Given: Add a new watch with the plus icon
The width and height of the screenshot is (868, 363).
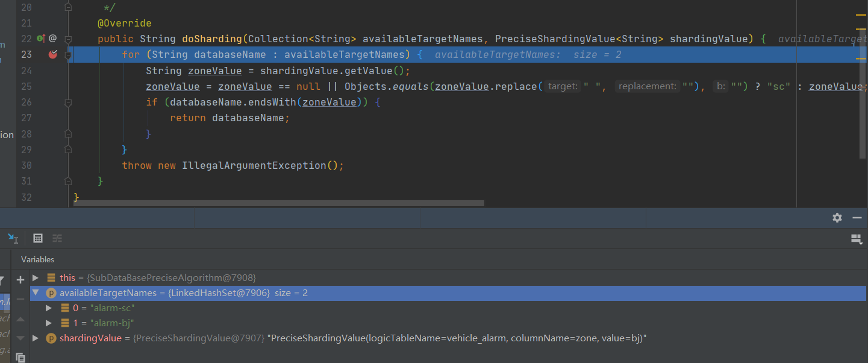Looking at the screenshot, I should (20, 279).
